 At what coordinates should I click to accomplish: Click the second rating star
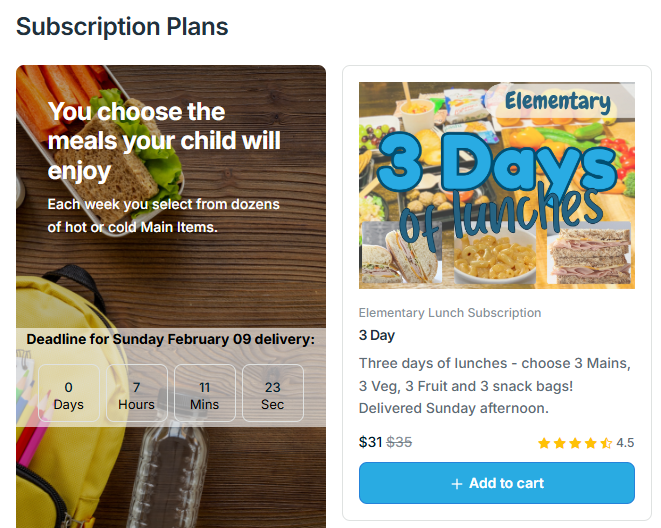click(559, 443)
